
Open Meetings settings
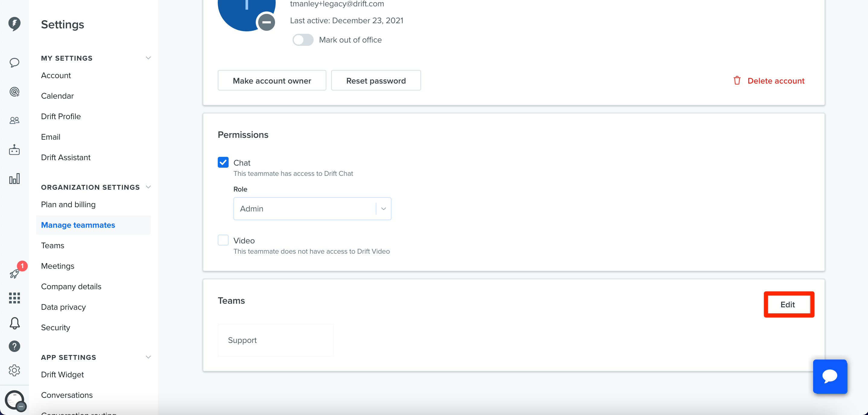pyautogui.click(x=58, y=266)
